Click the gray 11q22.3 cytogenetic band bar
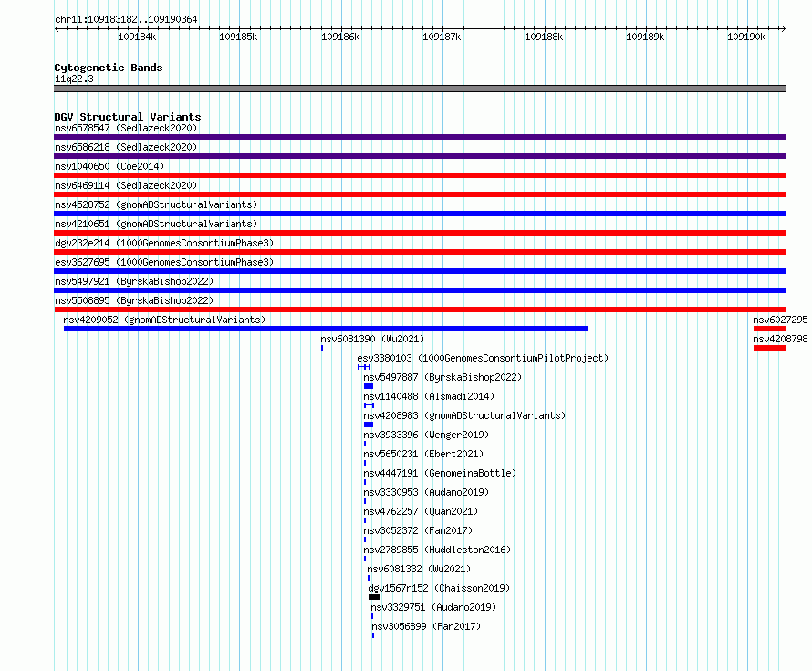Viewport: 812px width, 671px height. tap(420, 89)
